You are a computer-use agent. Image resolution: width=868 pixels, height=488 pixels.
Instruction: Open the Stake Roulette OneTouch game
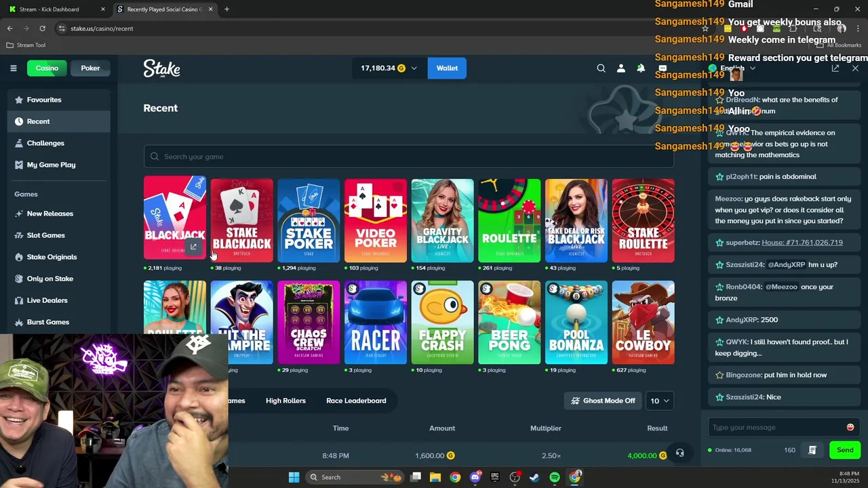(x=643, y=220)
